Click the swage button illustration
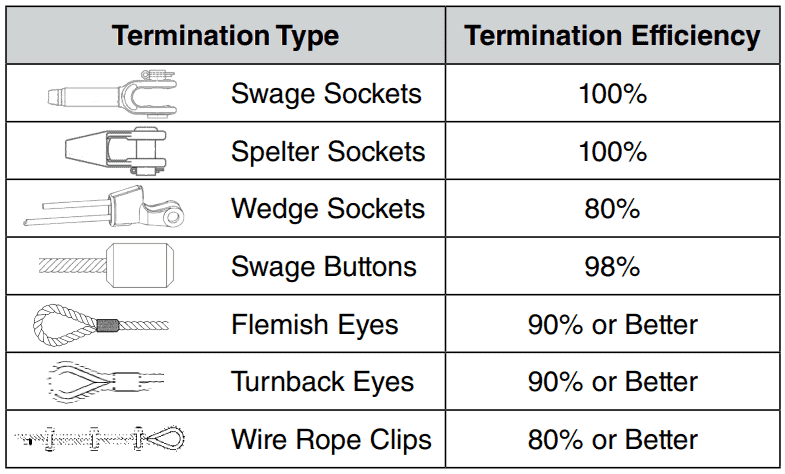The height and width of the screenshot is (474, 785). coord(107,265)
